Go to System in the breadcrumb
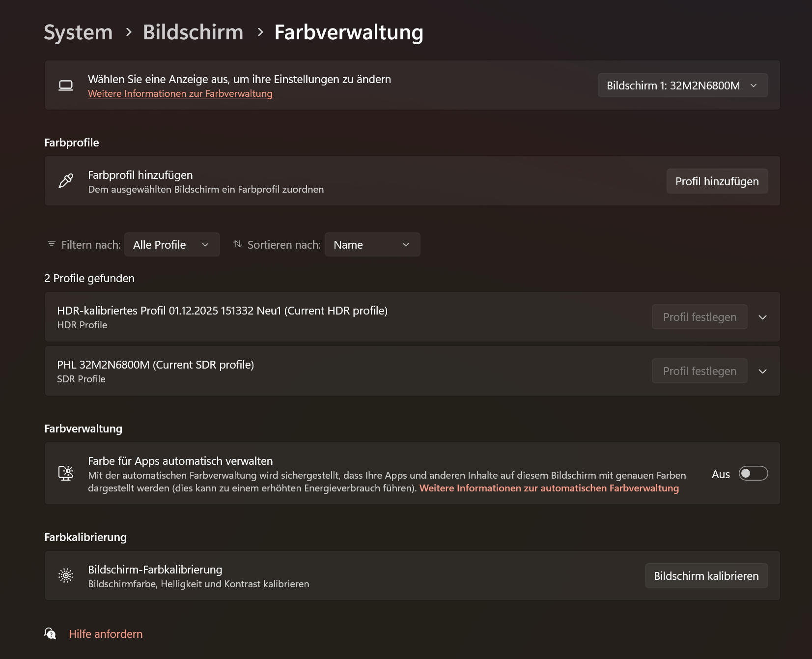 78,32
